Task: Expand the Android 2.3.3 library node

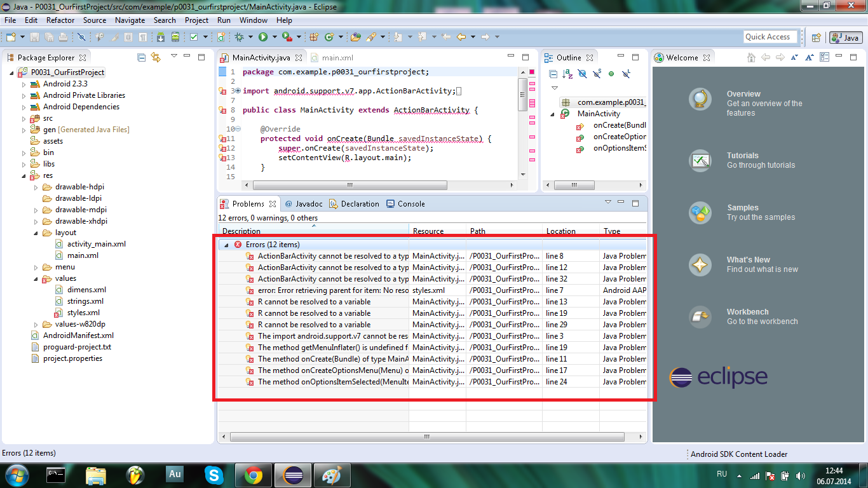Action: [24, 84]
